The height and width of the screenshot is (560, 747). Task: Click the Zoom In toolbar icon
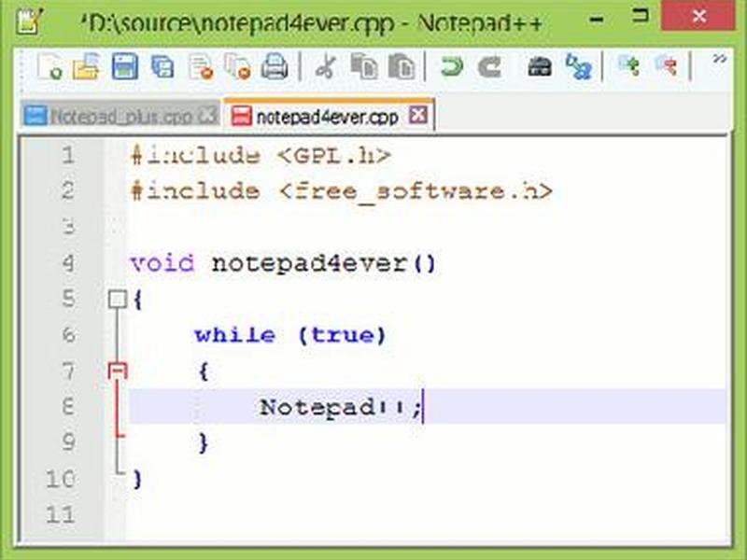pos(628,65)
